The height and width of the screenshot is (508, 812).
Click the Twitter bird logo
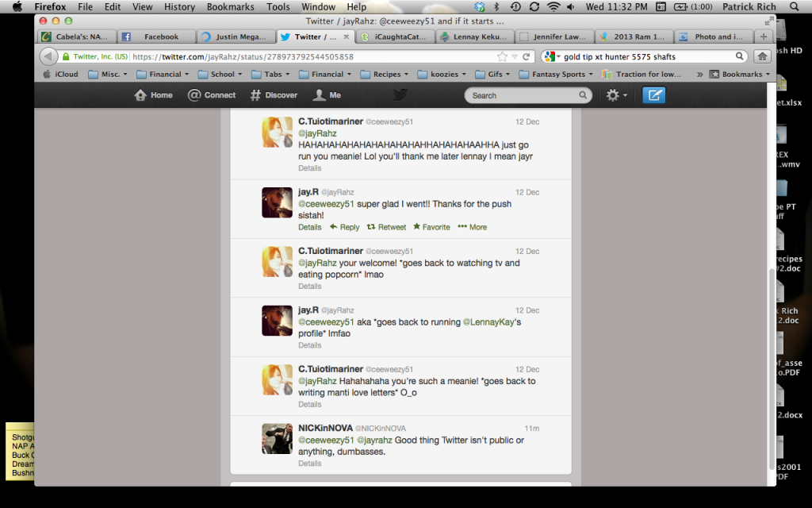[x=400, y=94]
